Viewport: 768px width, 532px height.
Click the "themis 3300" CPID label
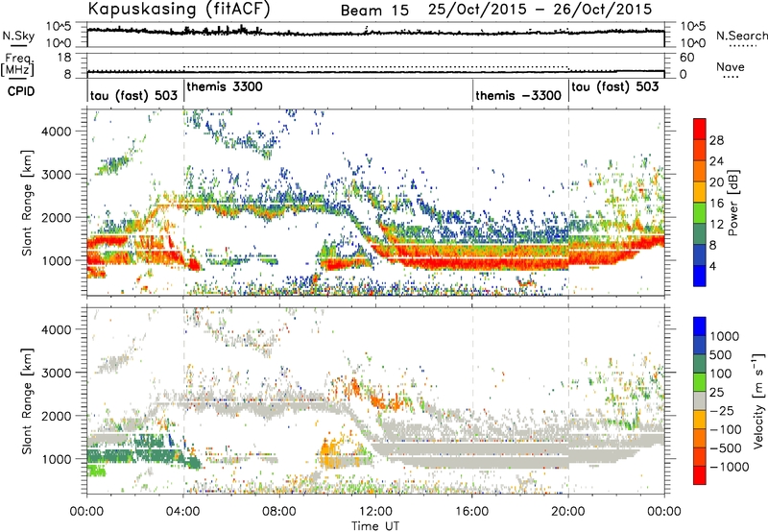[x=225, y=86]
